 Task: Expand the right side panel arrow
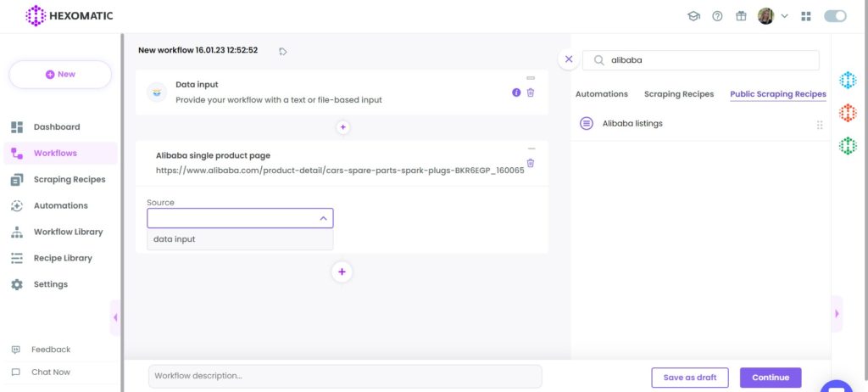coord(837,314)
